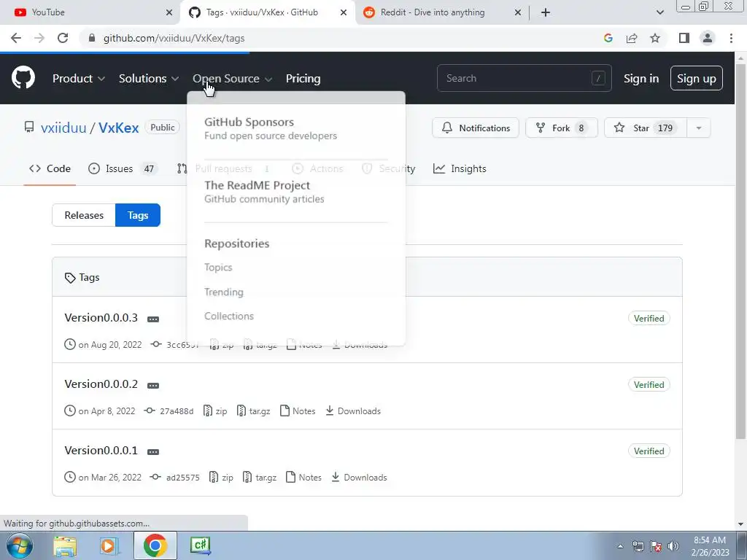Close the Reddit tab
The image size is (747, 560).
click(x=518, y=12)
